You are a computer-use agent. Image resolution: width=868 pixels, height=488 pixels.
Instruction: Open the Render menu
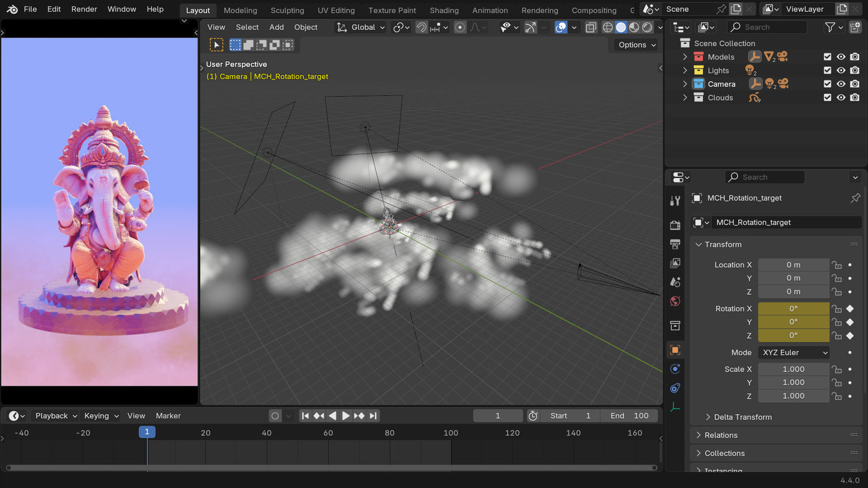coord(84,9)
